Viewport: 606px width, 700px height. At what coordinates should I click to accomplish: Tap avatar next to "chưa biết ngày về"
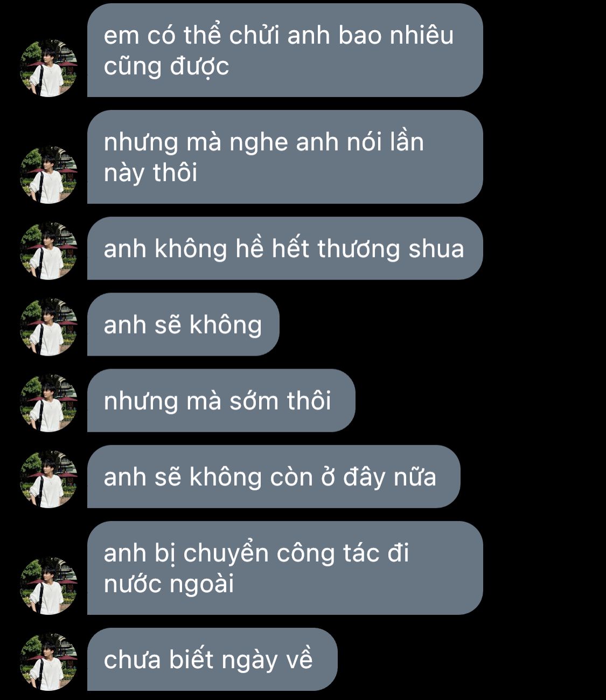(x=49, y=661)
